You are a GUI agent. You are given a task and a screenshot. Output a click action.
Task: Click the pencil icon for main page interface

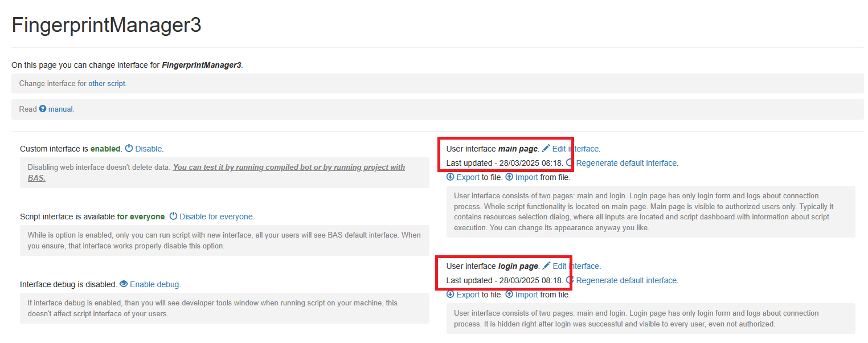pos(546,148)
